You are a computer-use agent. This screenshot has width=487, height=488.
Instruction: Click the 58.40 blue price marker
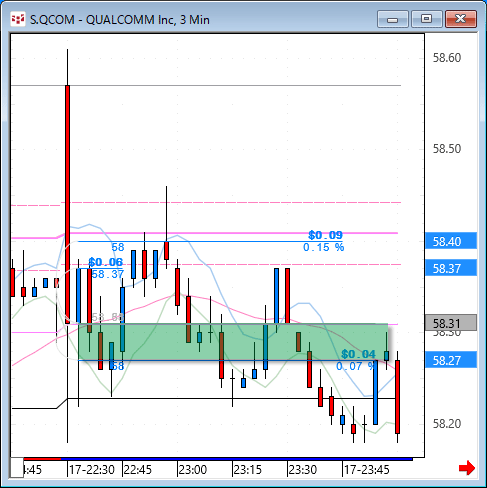click(x=451, y=241)
